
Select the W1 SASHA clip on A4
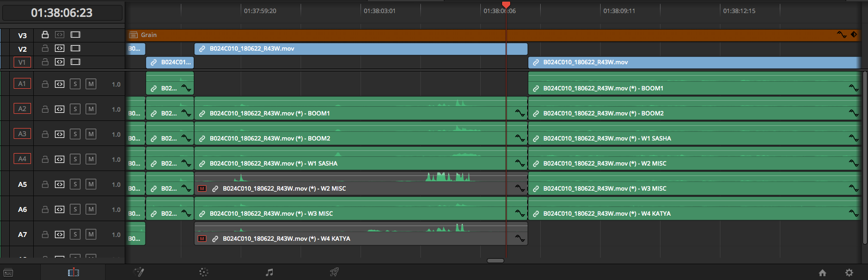(x=360, y=159)
